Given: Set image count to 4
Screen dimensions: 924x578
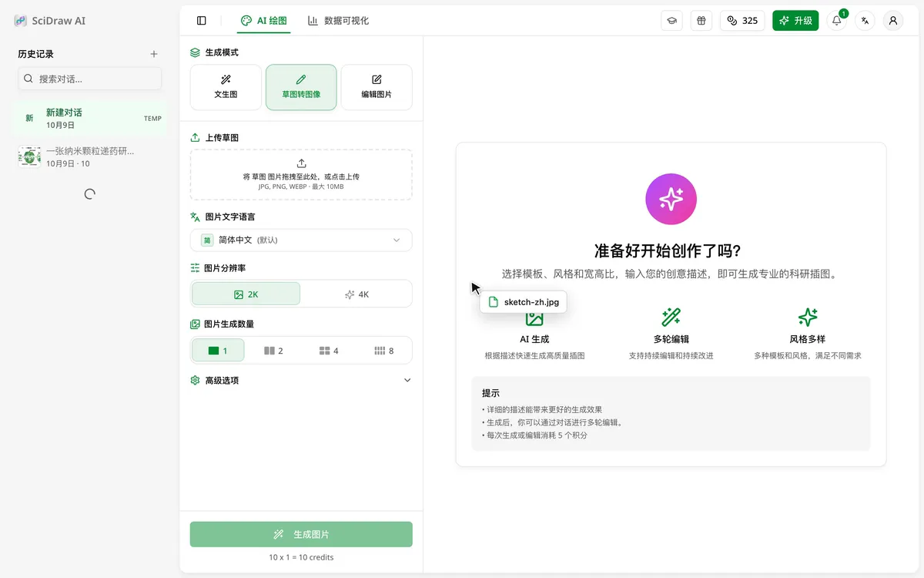Looking at the screenshot, I should pyautogui.click(x=329, y=350).
